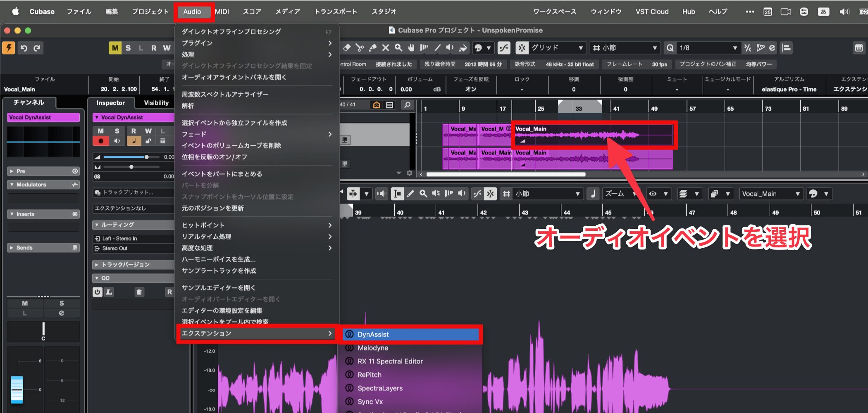Click the snap to zero crossing icon

[x=504, y=48]
